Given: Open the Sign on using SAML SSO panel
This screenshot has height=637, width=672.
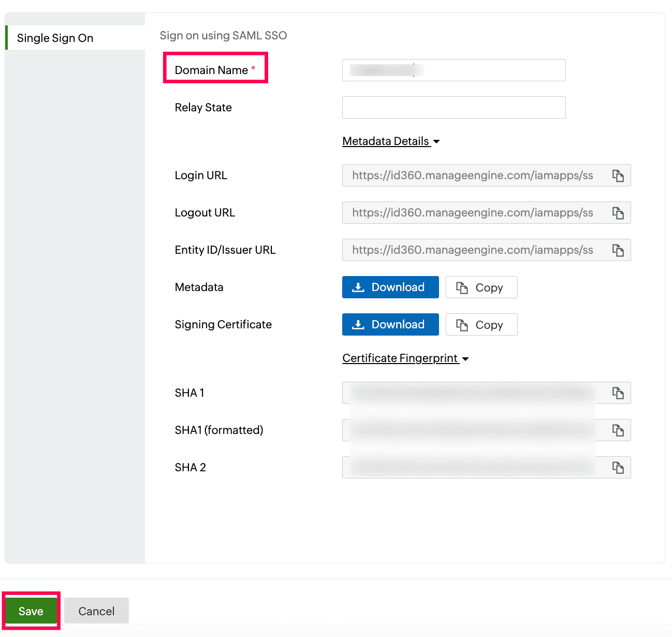Looking at the screenshot, I should pyautogui.click(x=223, y=35).
